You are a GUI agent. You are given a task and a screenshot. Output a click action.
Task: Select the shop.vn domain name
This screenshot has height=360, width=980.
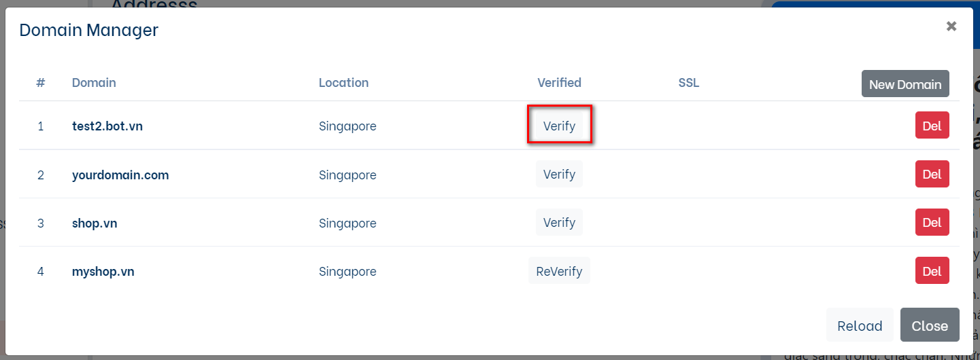[95, 223]
